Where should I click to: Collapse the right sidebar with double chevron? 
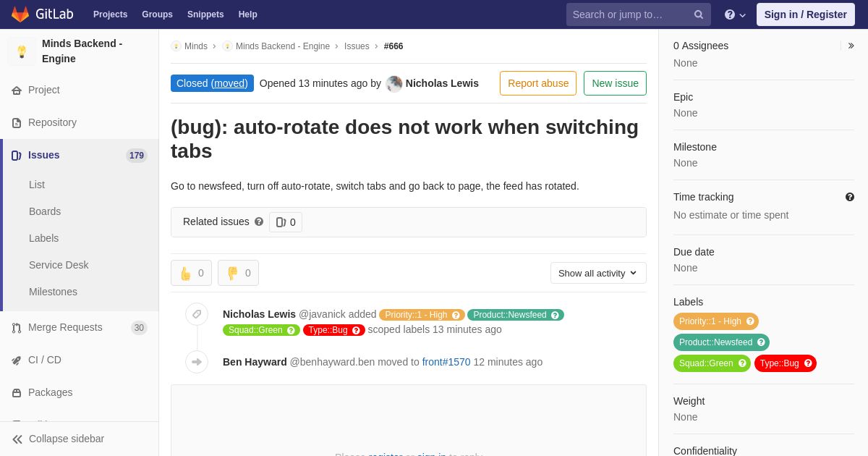(851, 46)
